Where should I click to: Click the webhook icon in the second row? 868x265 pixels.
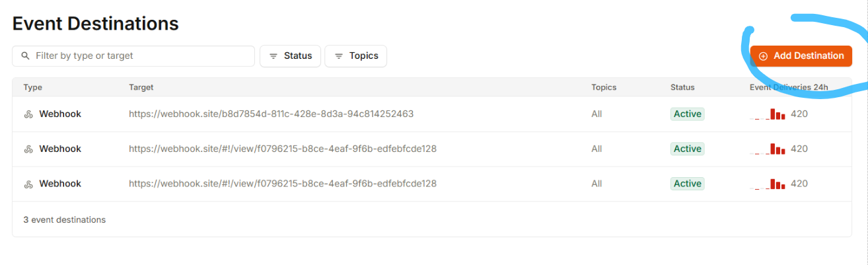click(28, 149)
